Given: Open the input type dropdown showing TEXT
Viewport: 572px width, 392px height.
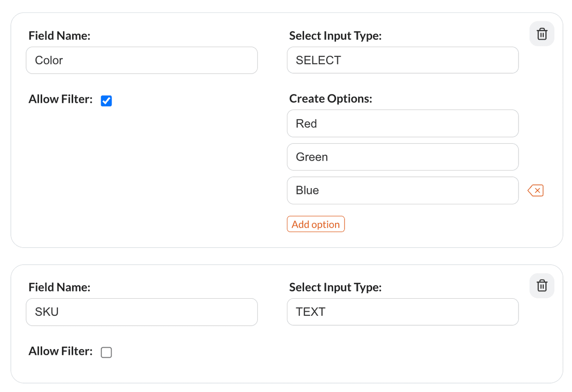Looking at the screenshot, I should click(x=402, y=312).
